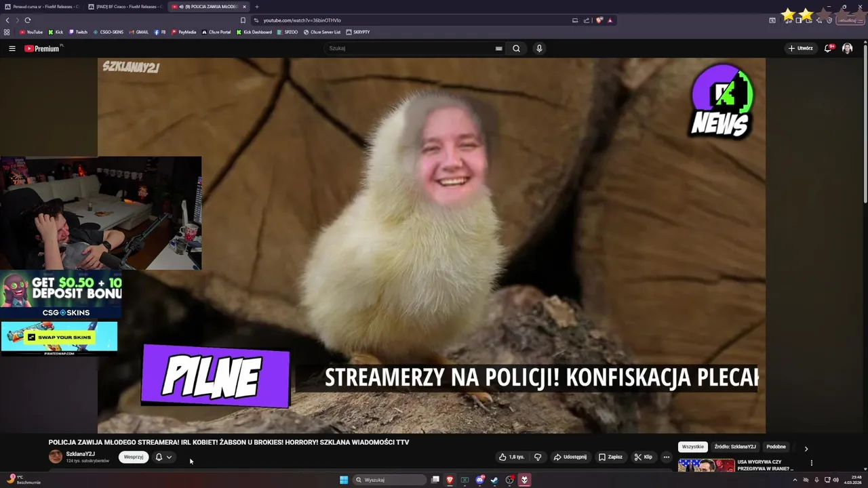The width and height of the screenshot is (868, 488).
Task: Open more actions three-dot menu under video
Action: pos(667,457)
